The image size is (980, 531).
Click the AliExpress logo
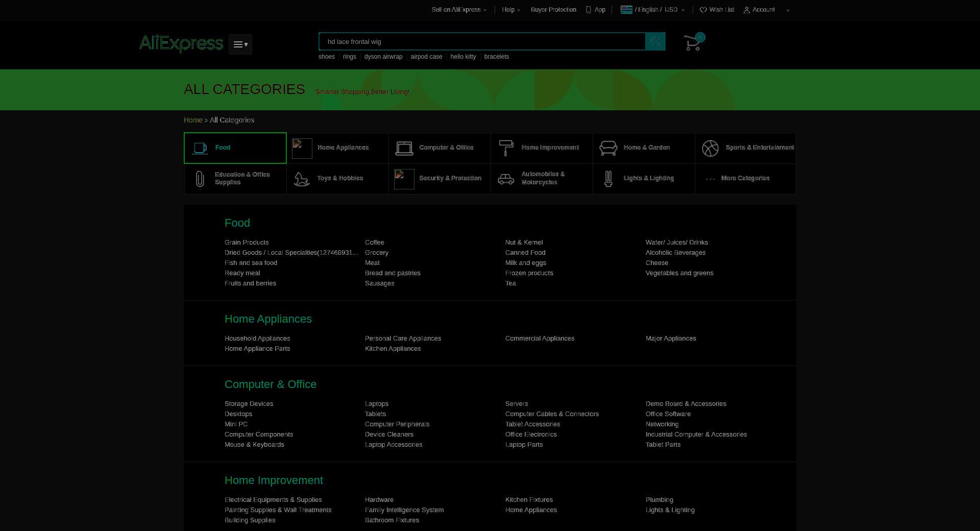(181, 43)
